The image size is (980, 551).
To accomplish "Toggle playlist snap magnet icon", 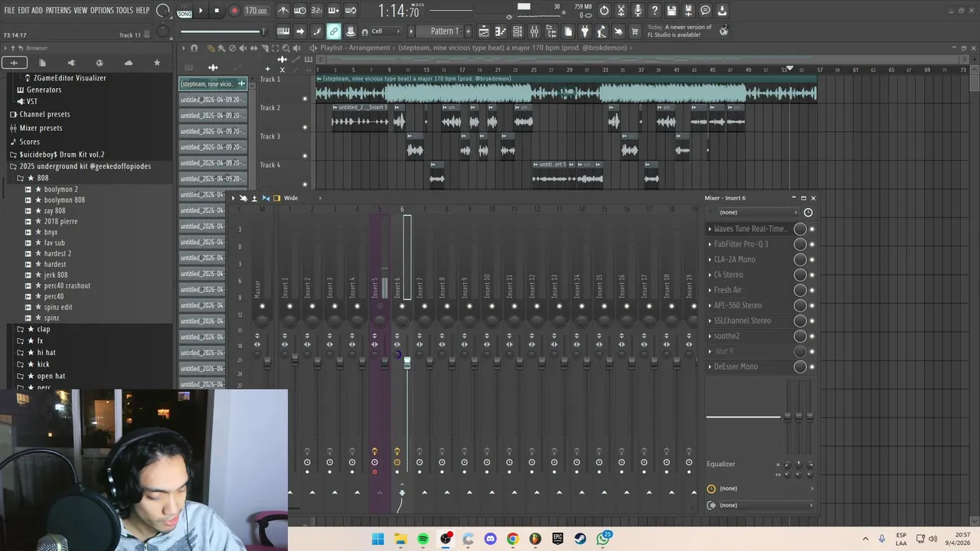I will (x=194, y=48).
